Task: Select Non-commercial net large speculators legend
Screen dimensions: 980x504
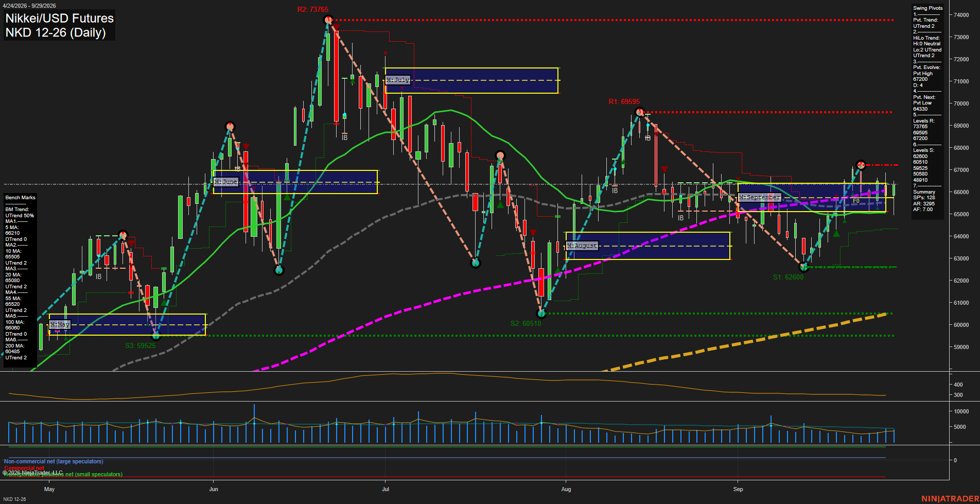Action: pos(54,462)
